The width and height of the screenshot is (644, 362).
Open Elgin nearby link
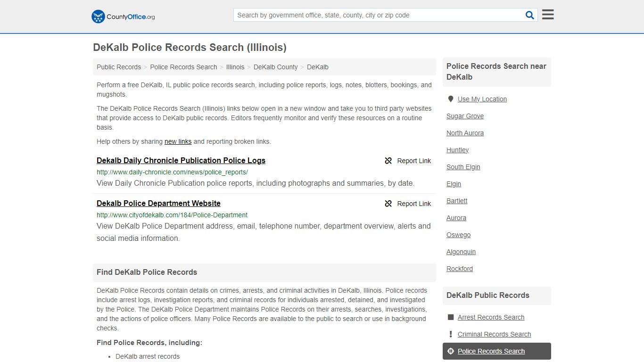coord(454,184)
